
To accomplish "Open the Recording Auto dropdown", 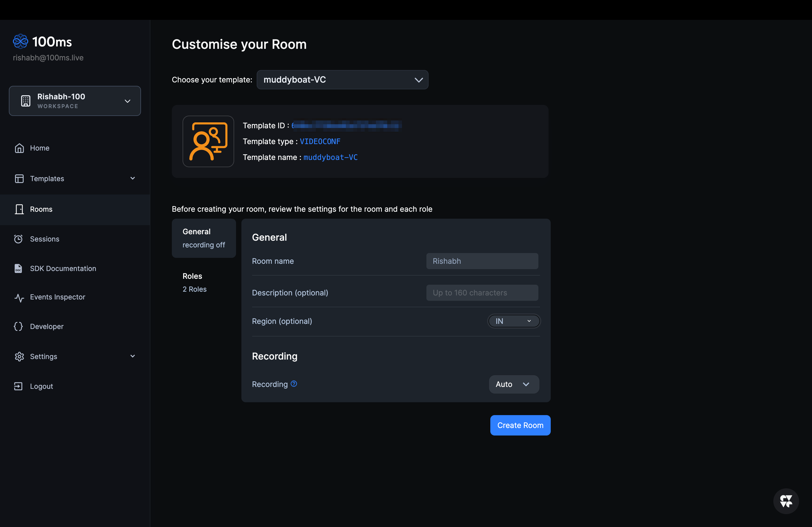I will click(x=514, y=384).
